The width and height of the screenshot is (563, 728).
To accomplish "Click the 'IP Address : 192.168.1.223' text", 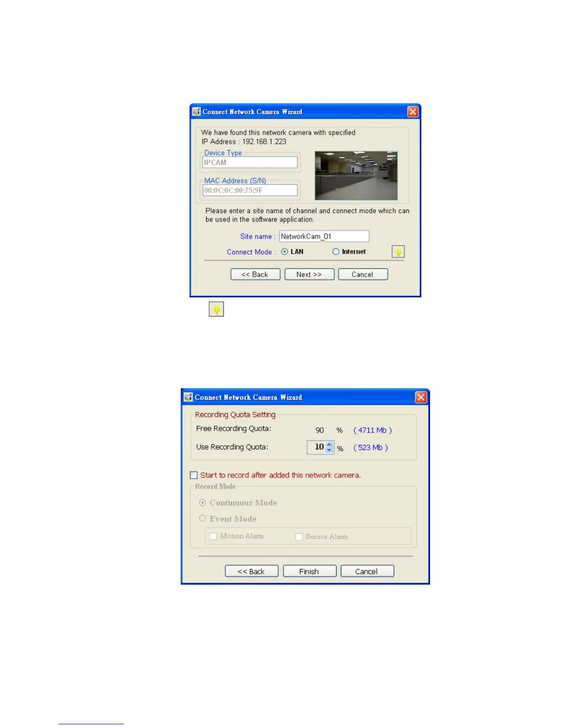I will click(244, 142).
